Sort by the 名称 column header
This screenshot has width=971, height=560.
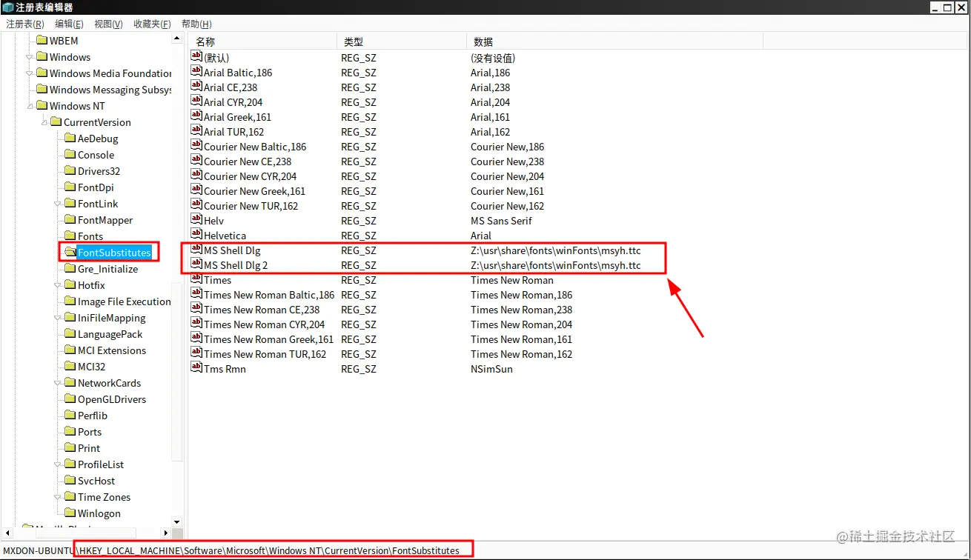click(x=262, y=42)
